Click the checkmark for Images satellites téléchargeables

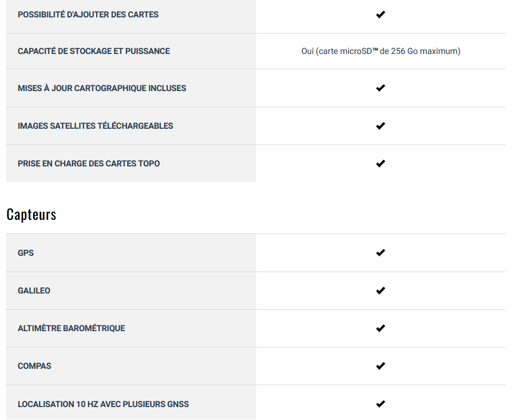click(x=380, y=126)
